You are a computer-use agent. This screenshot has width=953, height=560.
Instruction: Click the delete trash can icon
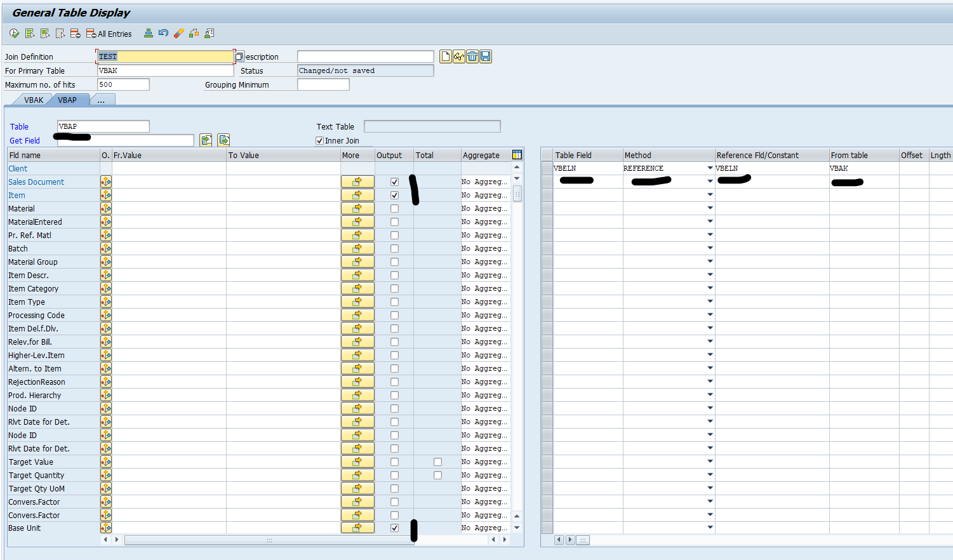(x=472, y=57)
